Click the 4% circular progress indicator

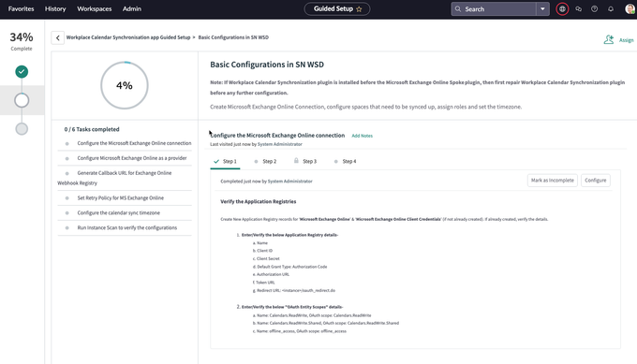(125, 85)
